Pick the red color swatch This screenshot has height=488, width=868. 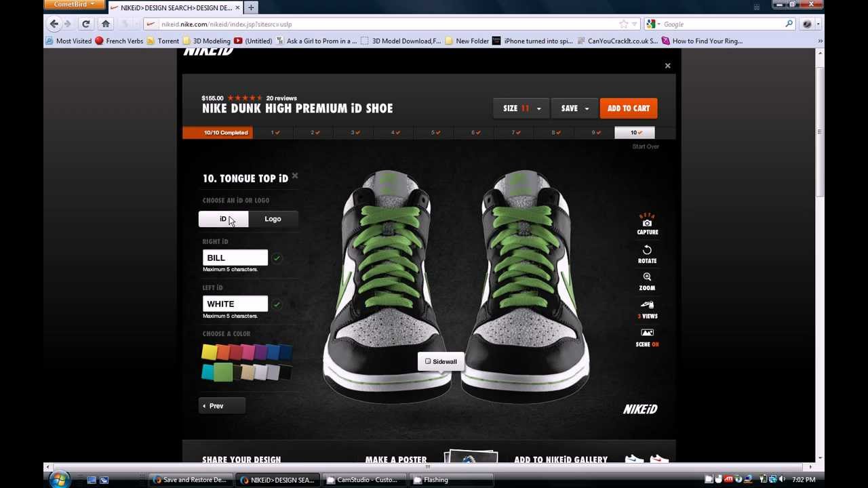[x=235, y=352]
